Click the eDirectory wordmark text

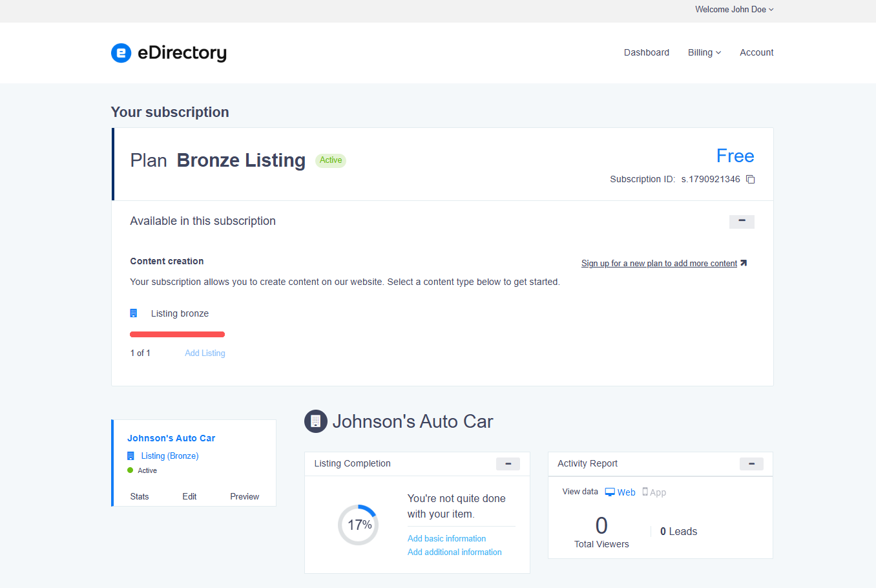[182, 52]
